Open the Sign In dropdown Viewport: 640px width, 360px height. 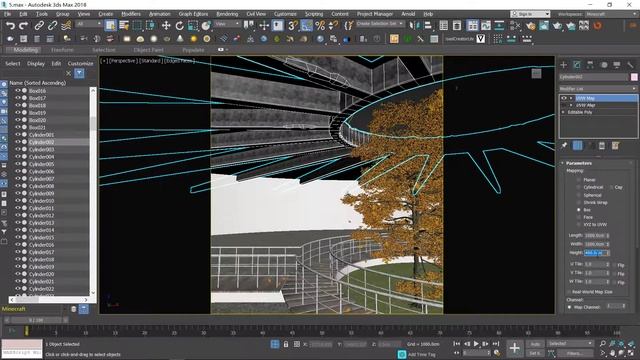530,14
